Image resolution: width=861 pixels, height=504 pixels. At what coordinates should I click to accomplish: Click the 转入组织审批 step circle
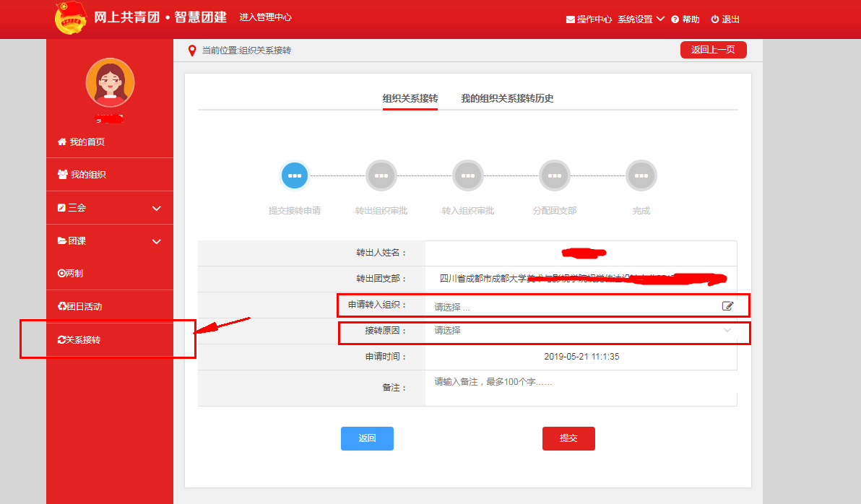click(x=468, y=175)
